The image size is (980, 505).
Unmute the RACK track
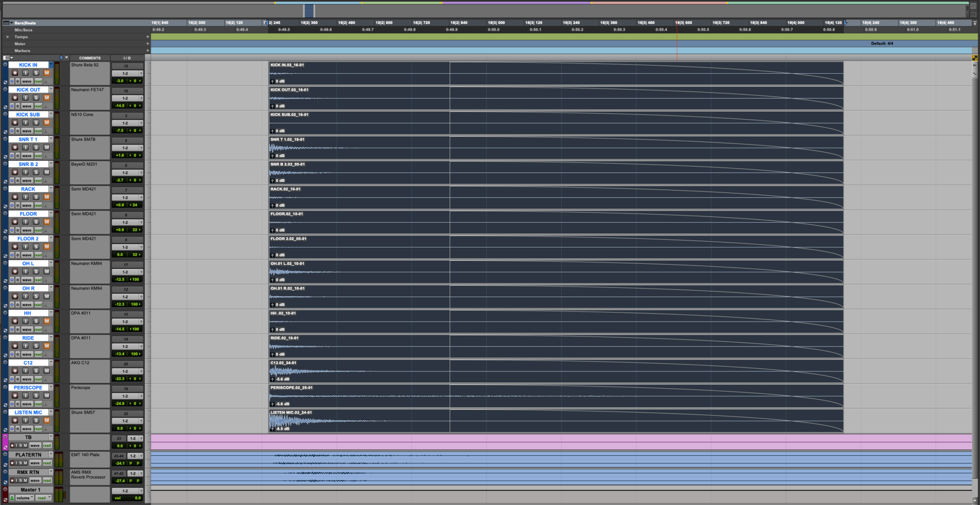(47, 197)
